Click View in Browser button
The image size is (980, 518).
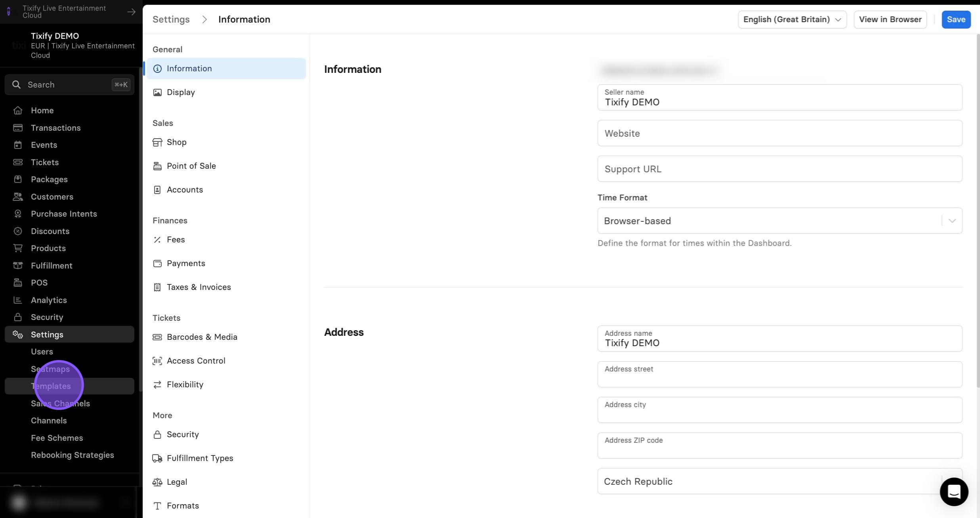pos(890,19)
